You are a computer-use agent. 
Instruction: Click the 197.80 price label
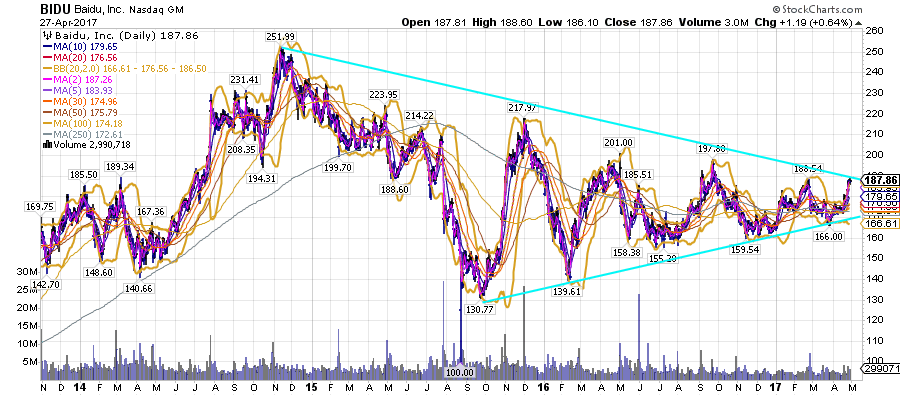711,149
